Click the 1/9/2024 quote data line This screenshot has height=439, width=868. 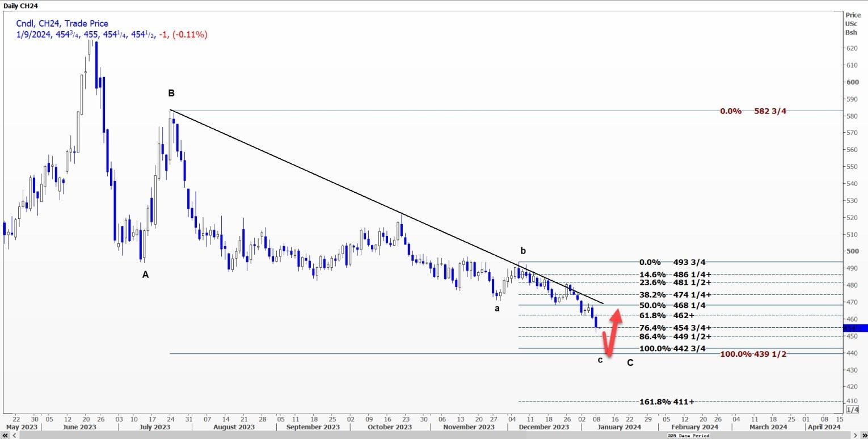pyautogui.click(x=112, y=35)
